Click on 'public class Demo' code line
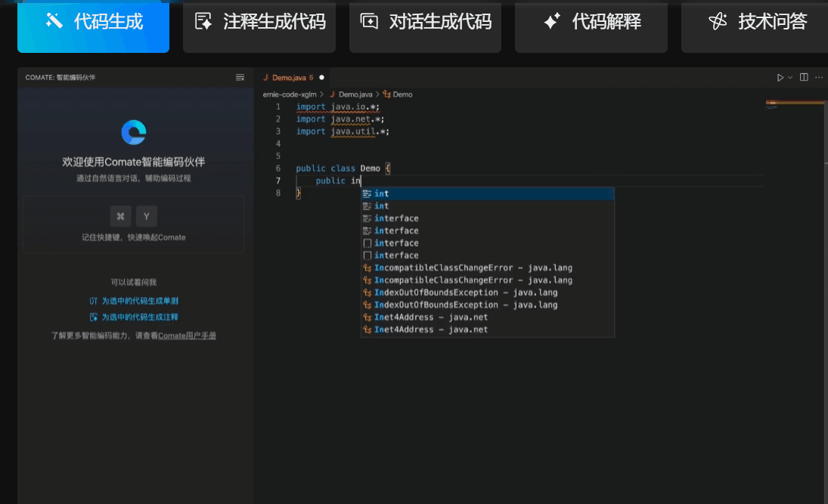This screenshot has height=504, width=828. coord(343,169)
